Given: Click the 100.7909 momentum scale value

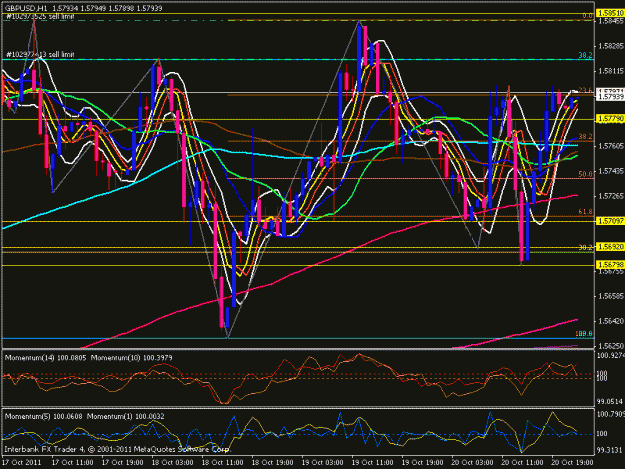Looking at the screenshot, I should [611, 414].
